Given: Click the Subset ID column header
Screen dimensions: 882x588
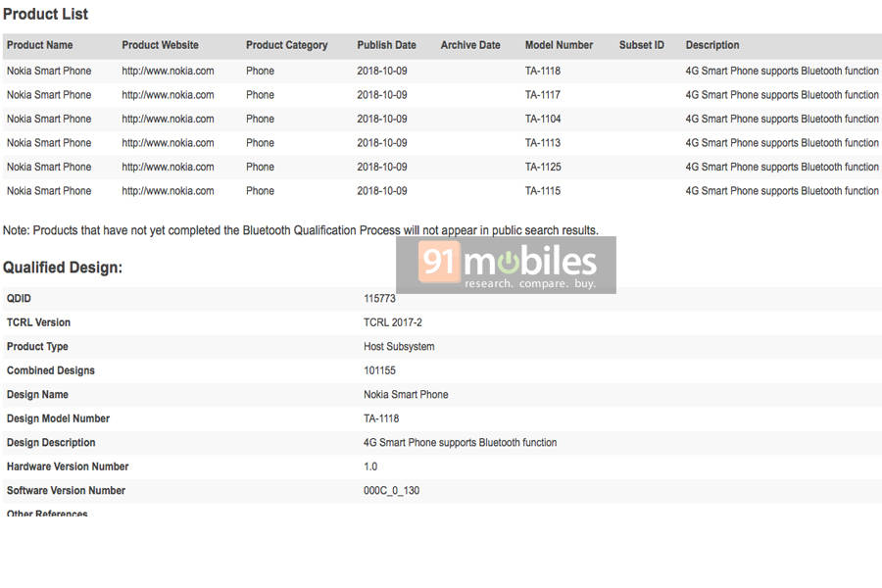Looking at the screenshot, I should coord(641,45).
